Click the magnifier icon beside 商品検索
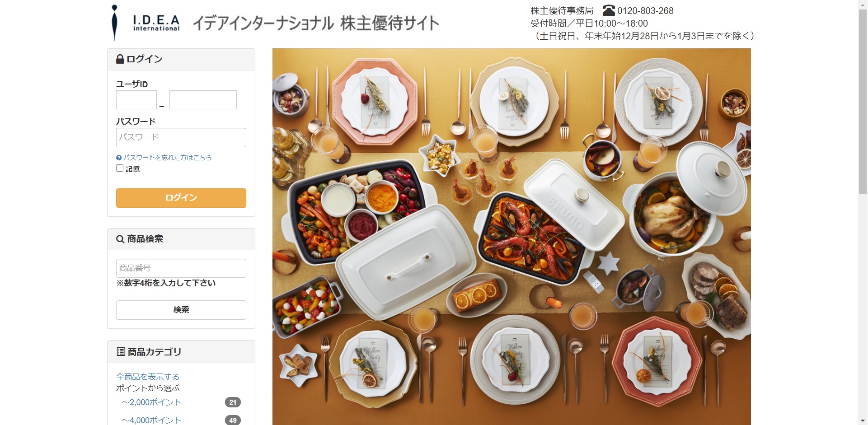Screen dimensions: 868x425 (x=120, y=239)
